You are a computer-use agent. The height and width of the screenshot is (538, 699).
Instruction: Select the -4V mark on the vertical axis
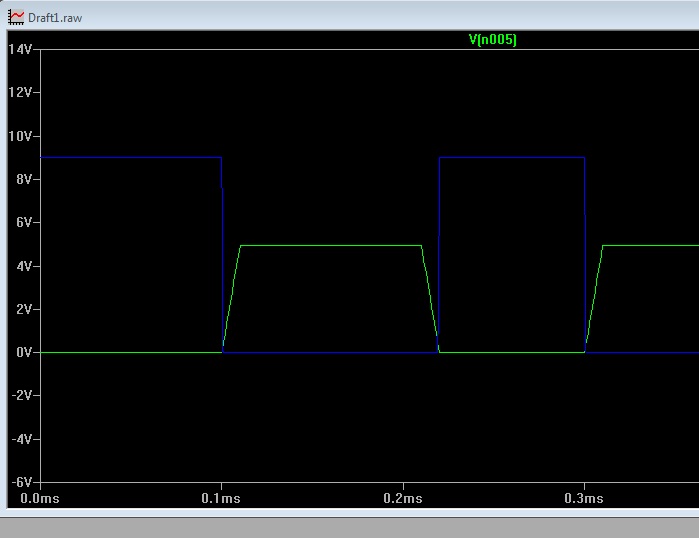click(x=22, y=439)
